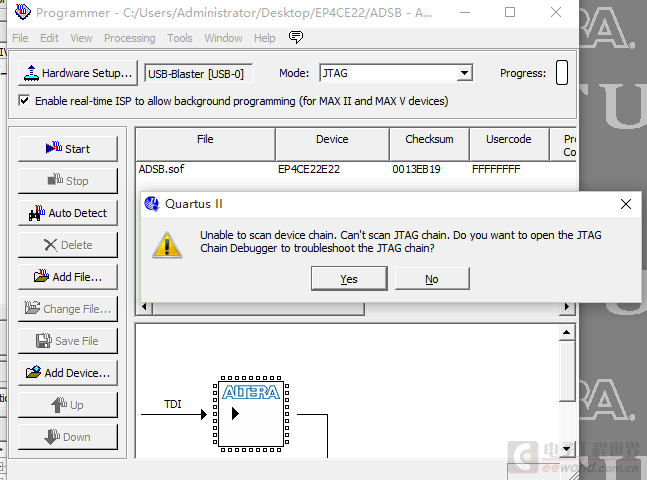Image resolution: width=647 pixels, height=480 pixels.
Task: Close the Quartus II warning dialog
Action: point(626,204)
